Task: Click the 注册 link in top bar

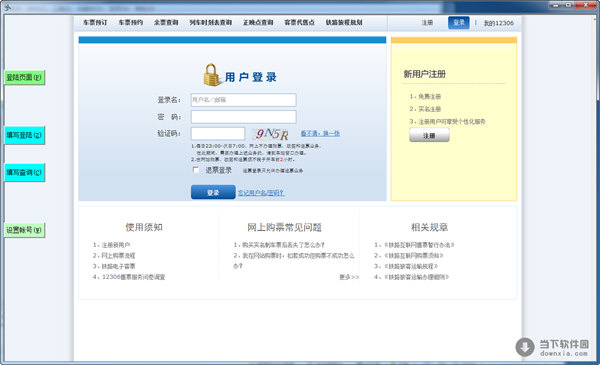Action: pyautogui.click(x=427, y=23)
